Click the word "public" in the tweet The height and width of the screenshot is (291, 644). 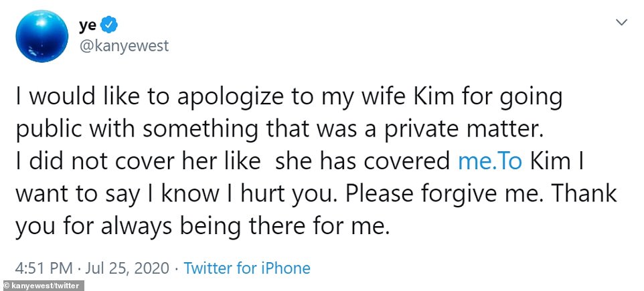(45, 128)
